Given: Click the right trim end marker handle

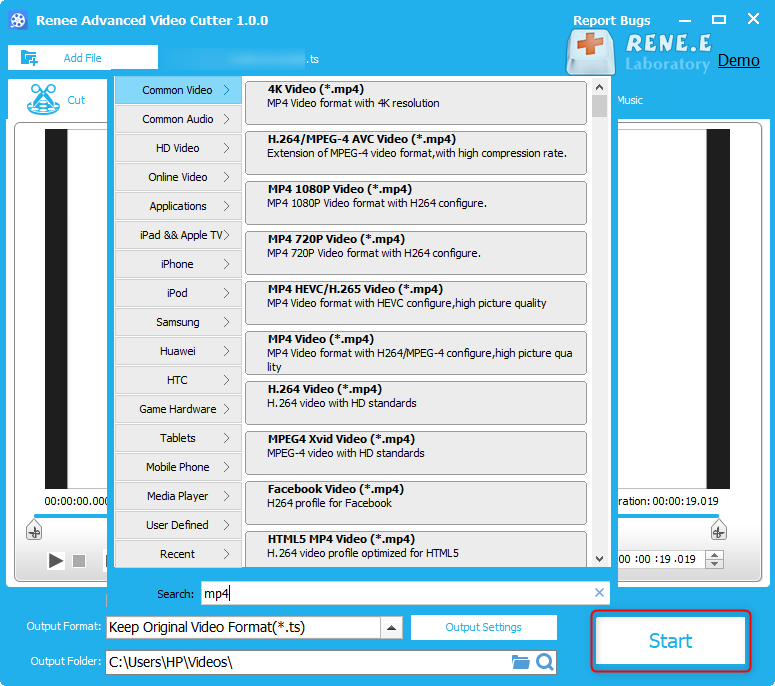Looking at the screenshot, I should [x=718, y=530].
